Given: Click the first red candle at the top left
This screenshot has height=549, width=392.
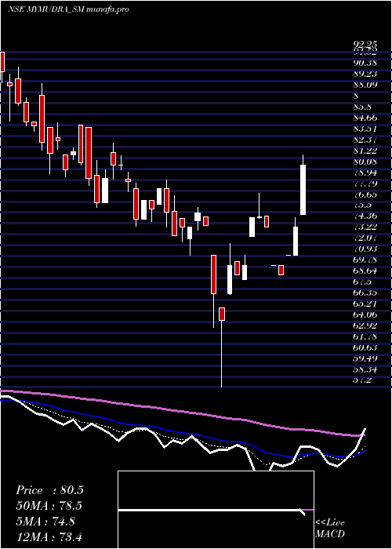Looking at the screenshot, I should [x=2, y=62].
